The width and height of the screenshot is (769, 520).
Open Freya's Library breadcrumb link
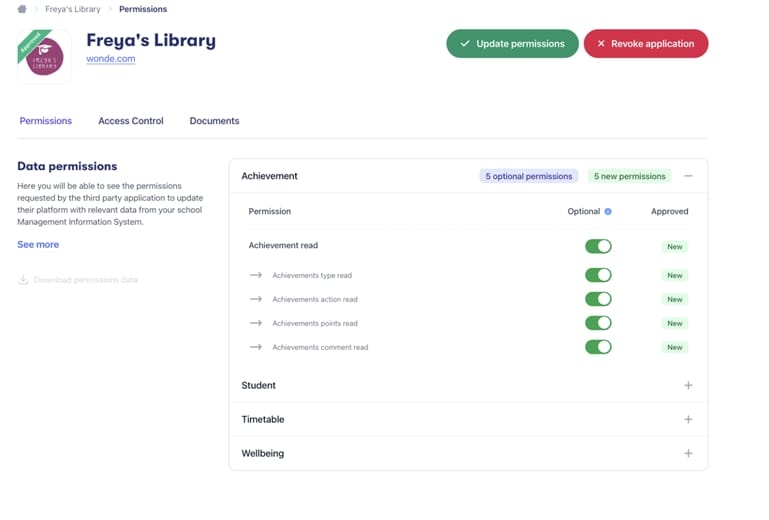tap(73, 9)
